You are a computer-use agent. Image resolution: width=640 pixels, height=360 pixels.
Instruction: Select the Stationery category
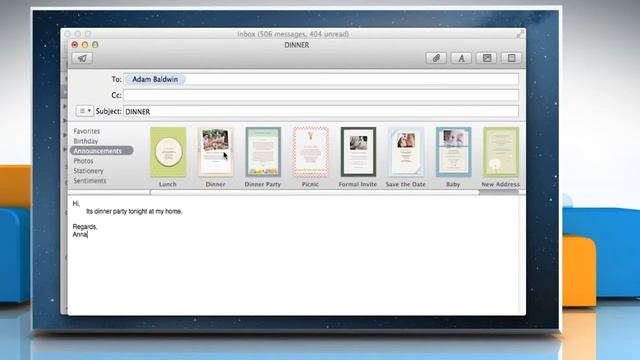click(x=88, y=171)
